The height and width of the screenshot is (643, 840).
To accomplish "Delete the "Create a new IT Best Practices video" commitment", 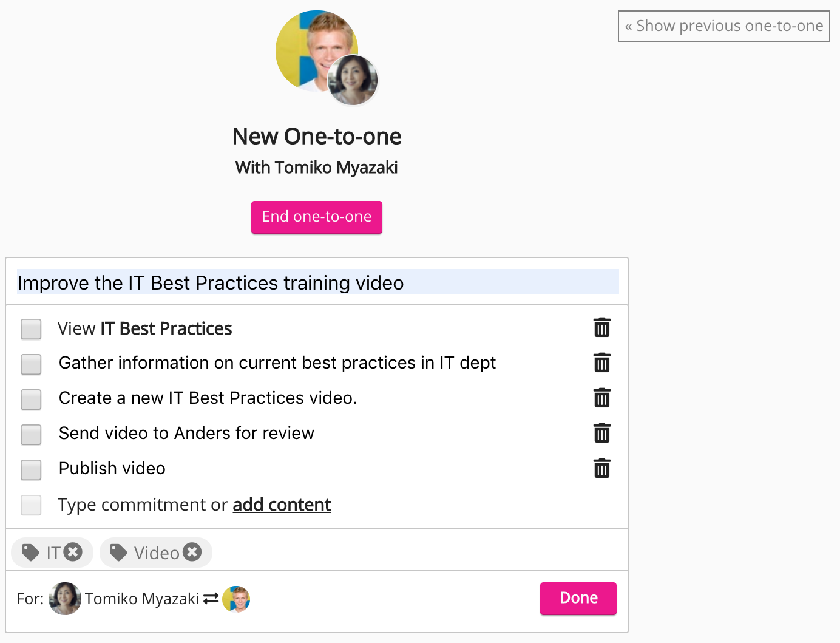I will coord(601,398).
